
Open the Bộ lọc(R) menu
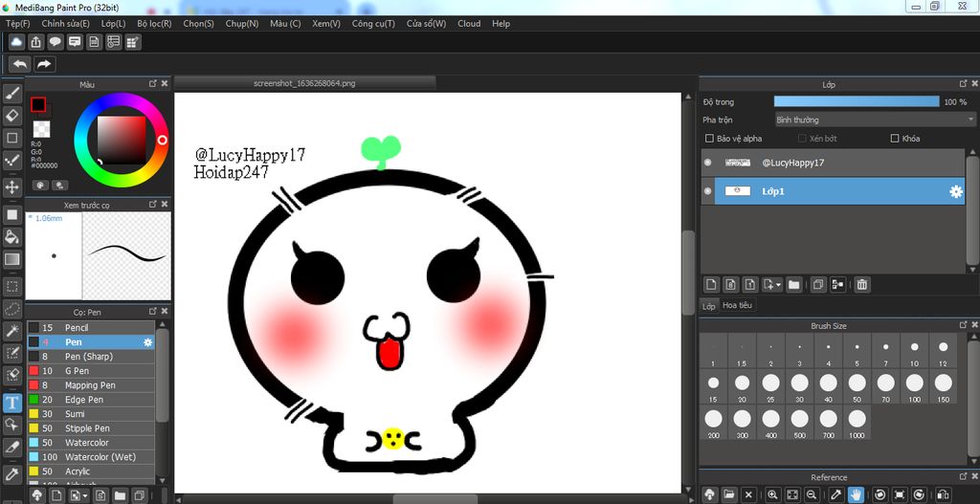coord(154,24)
